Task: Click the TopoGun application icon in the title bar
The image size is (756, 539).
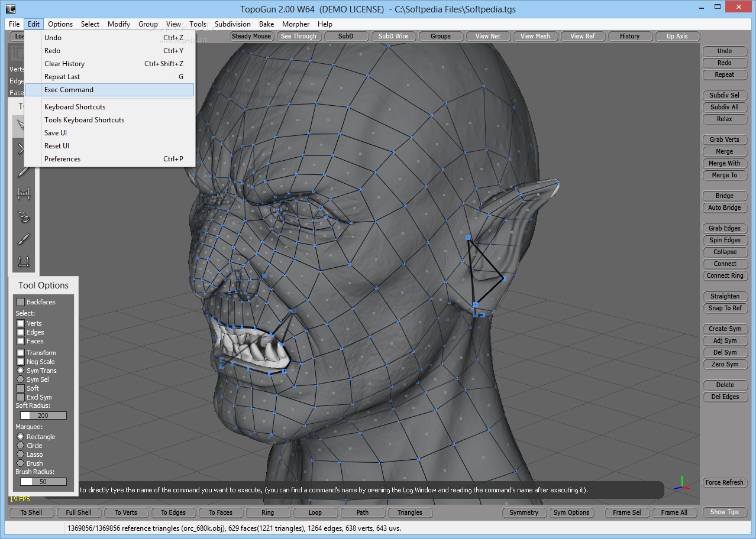Action: (x=11, y=9)
